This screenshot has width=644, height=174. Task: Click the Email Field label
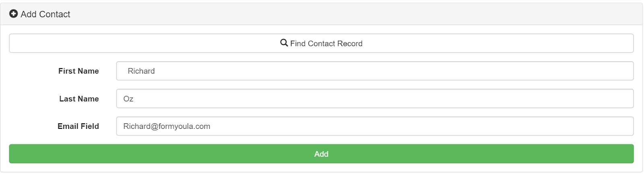coord(78,126)
